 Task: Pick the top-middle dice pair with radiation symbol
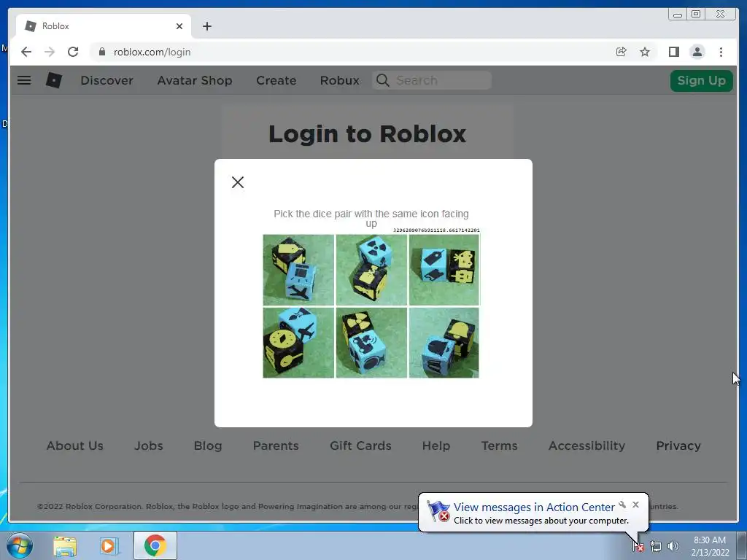(x=371, y=270)
